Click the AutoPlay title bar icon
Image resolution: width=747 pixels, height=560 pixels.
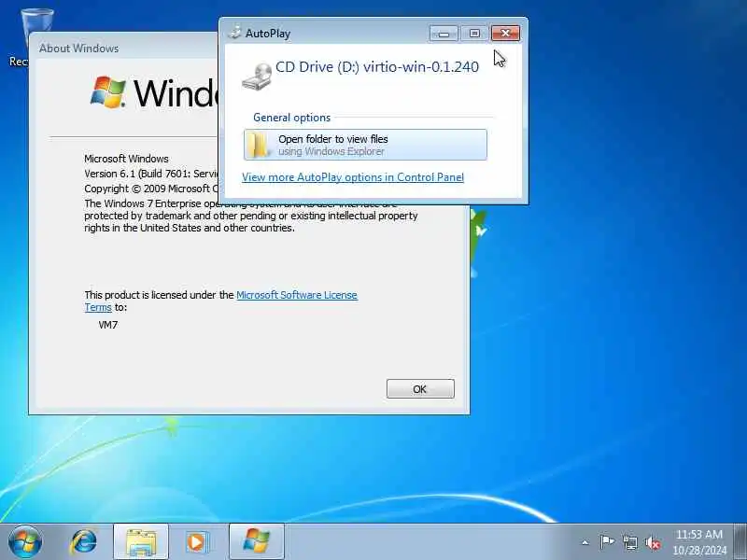pos(235,33)
